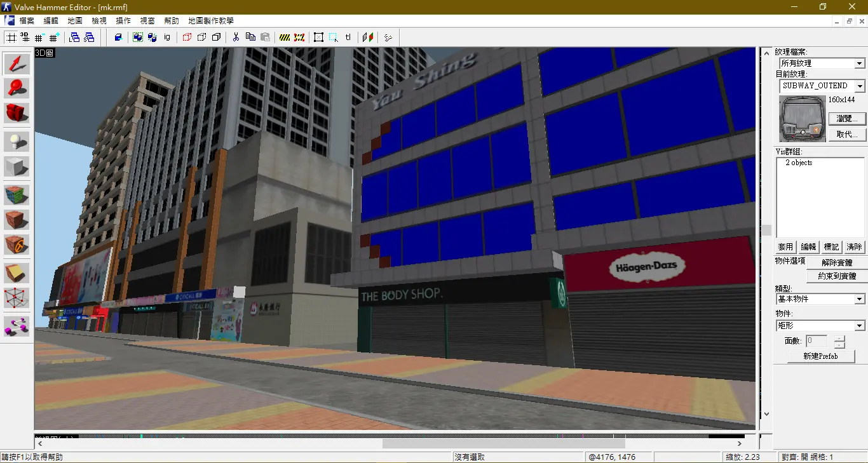Click the Group selected objects icon

[x=138, y=37]
